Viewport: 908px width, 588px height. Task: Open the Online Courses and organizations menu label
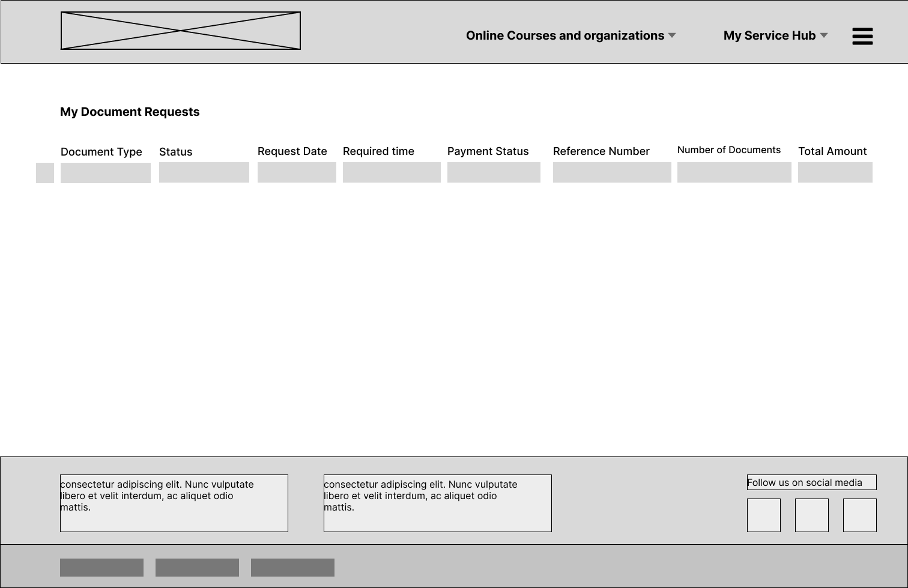coord(564,35)
